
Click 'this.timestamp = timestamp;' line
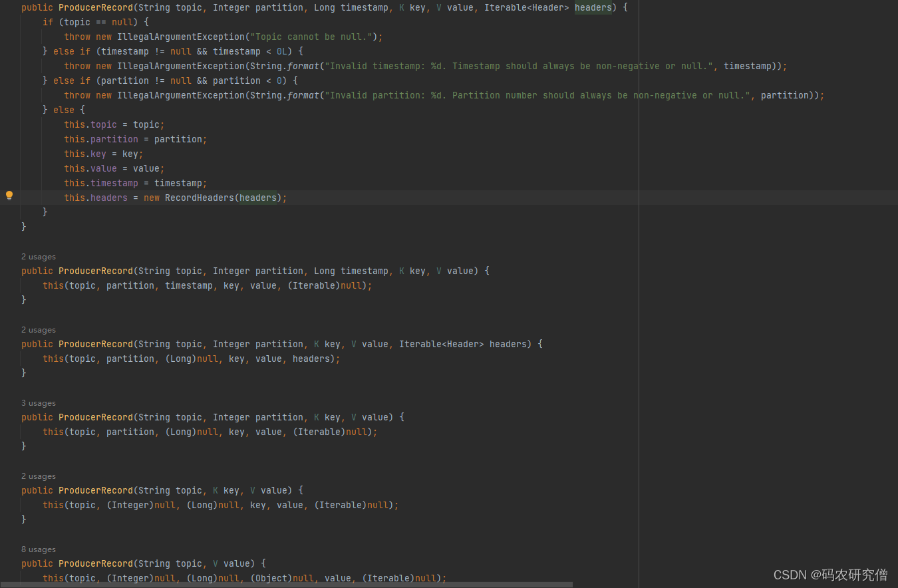(136, 183)
